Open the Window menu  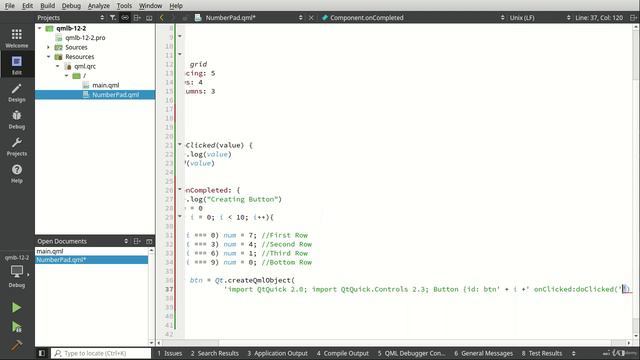point(150,6)
